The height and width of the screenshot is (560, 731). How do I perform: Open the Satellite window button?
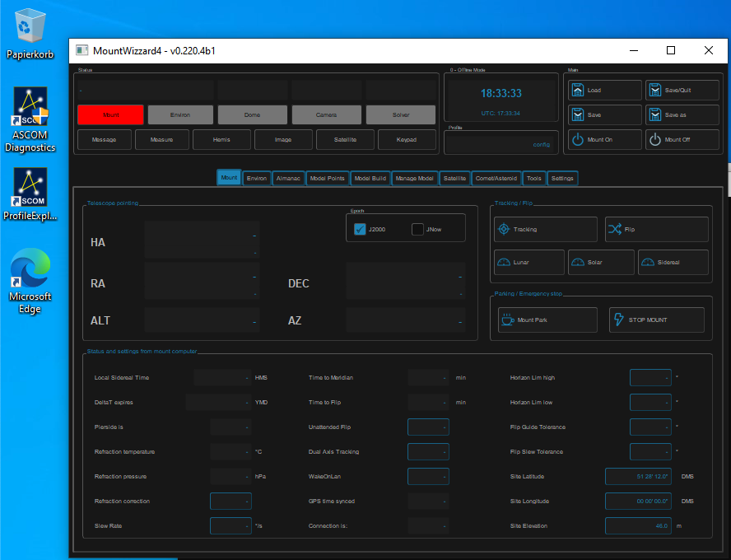coord(345,139)
